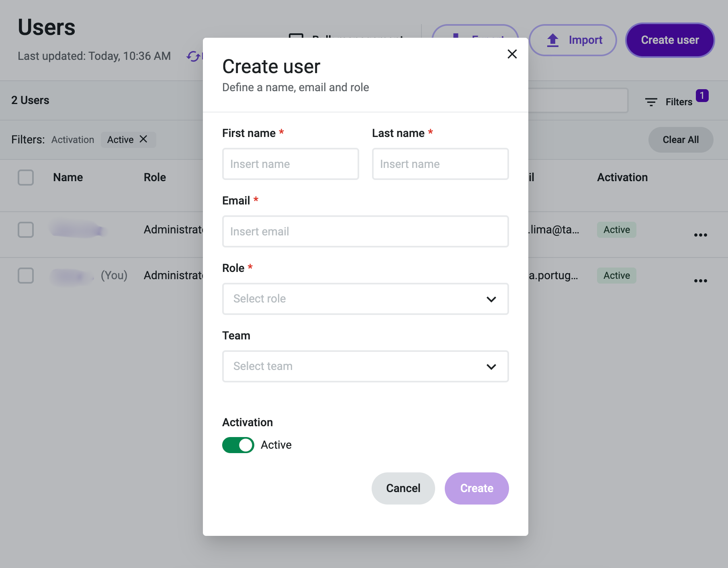Open the Filters funnel icon

[x=651, y=102]
